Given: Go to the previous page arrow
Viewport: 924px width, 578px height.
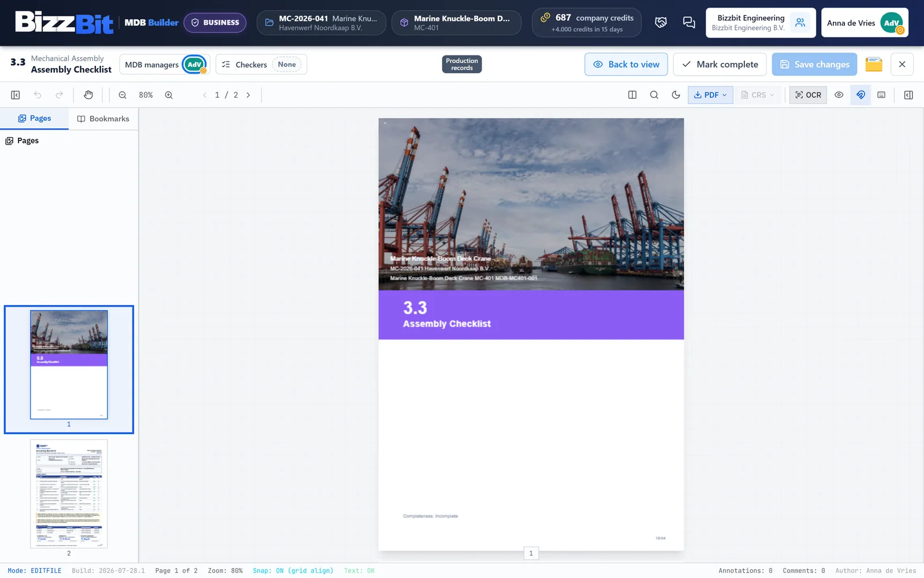Looking at the screenshot, I should point(204,95).
